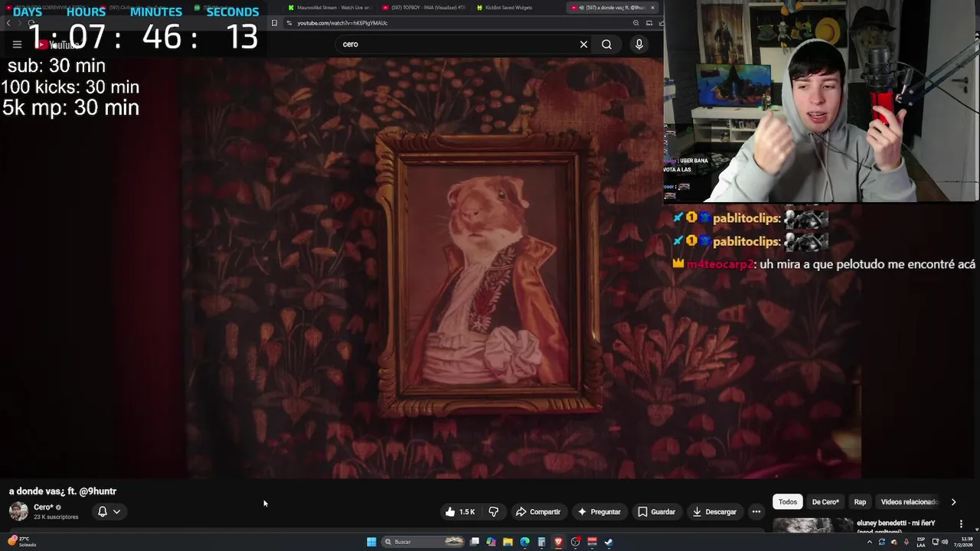Image resolution: width=980 pixels, height=551 pixels.
Task: Open options for the eluney benedetti video
Action: click(x=961, y=524)
